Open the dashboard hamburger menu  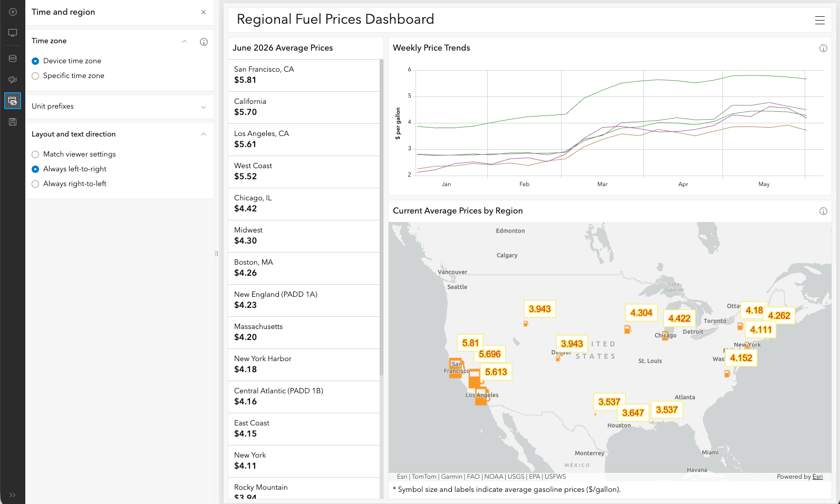click(819, 20)
